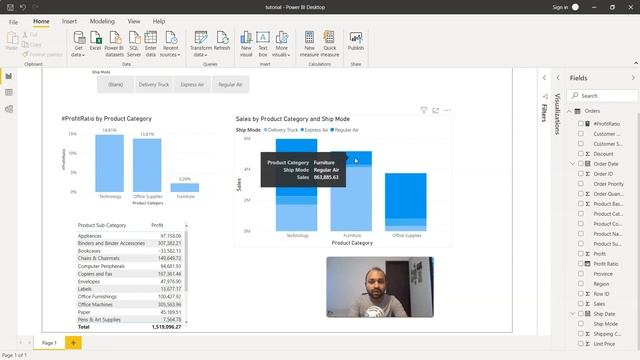640x360 pixels.
Task: Switch to Model view in sidebar
Action: pyautogui.click(x=9, y=109)
